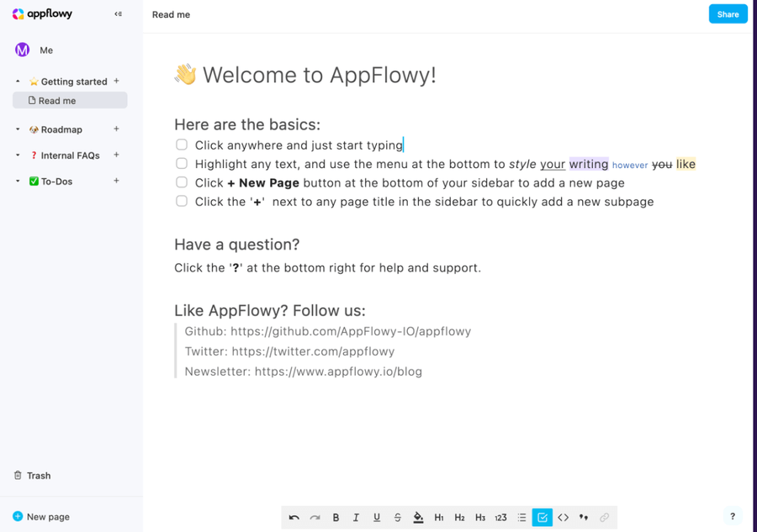
Task: Add a subpage to Getting started
Action: pos(116,81)
